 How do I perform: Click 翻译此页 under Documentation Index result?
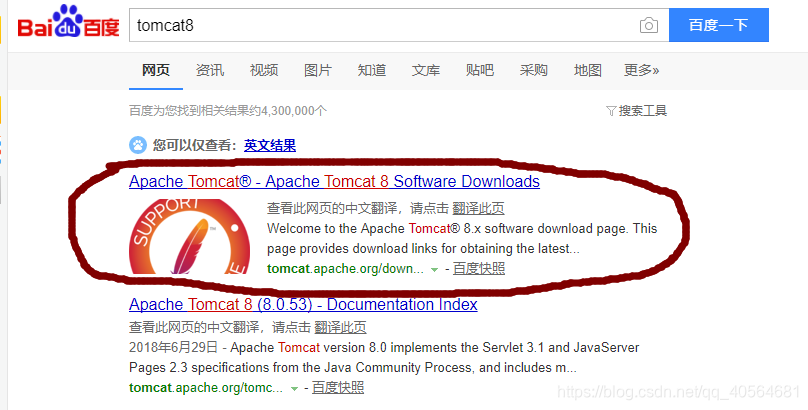click(340, 327)
